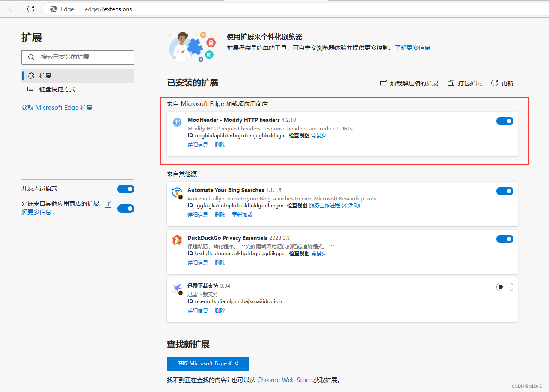
Task: Click the update refresh icon
Action: [x=495, y=83]
